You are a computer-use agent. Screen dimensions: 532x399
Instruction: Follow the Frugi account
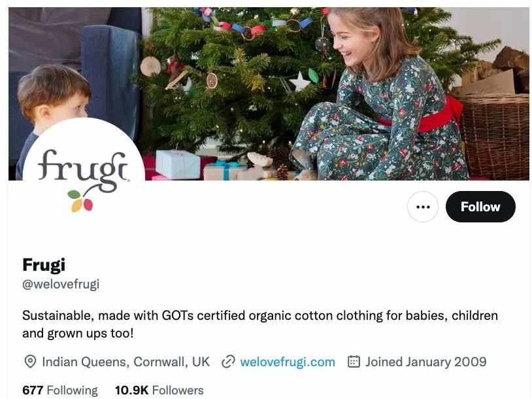pos(480,207)
